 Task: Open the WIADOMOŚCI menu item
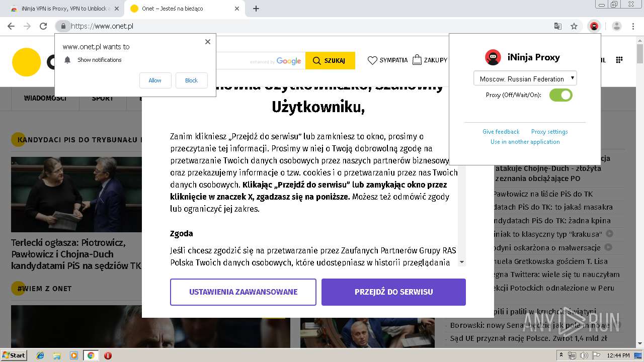click(45, 98)
